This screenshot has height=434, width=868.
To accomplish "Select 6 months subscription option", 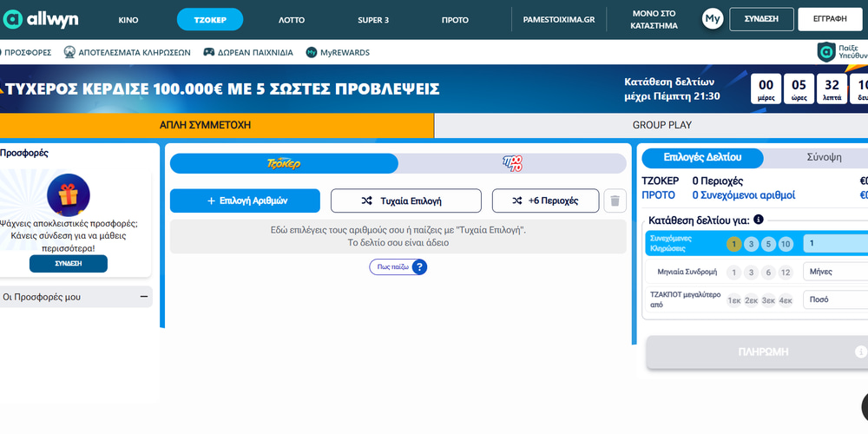I will click(x=768, y=273).
